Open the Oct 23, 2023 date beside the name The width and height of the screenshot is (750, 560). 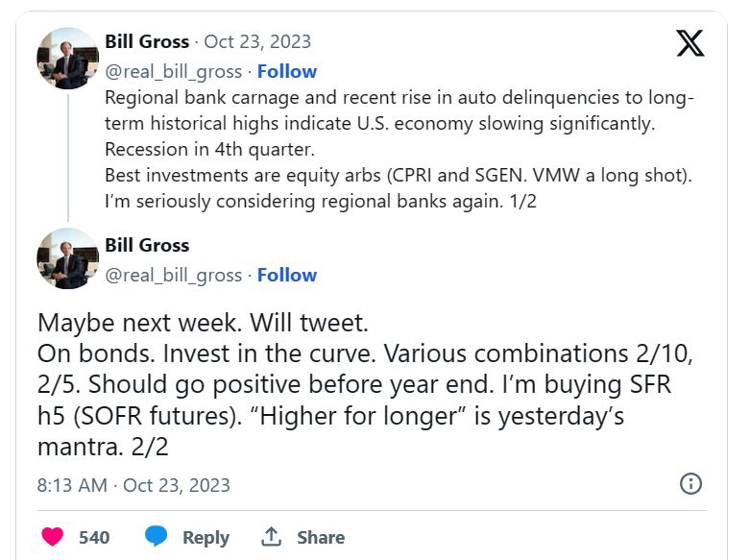click(257, 42)
